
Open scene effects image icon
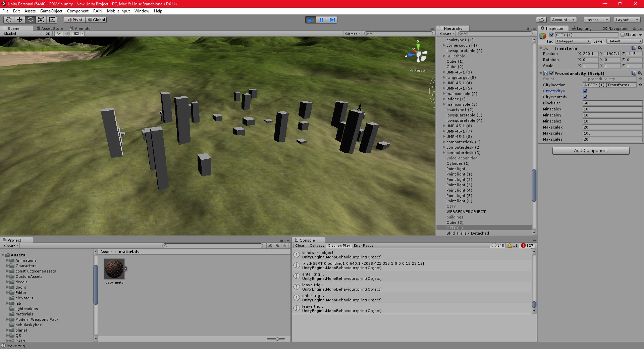pos(77,34)
